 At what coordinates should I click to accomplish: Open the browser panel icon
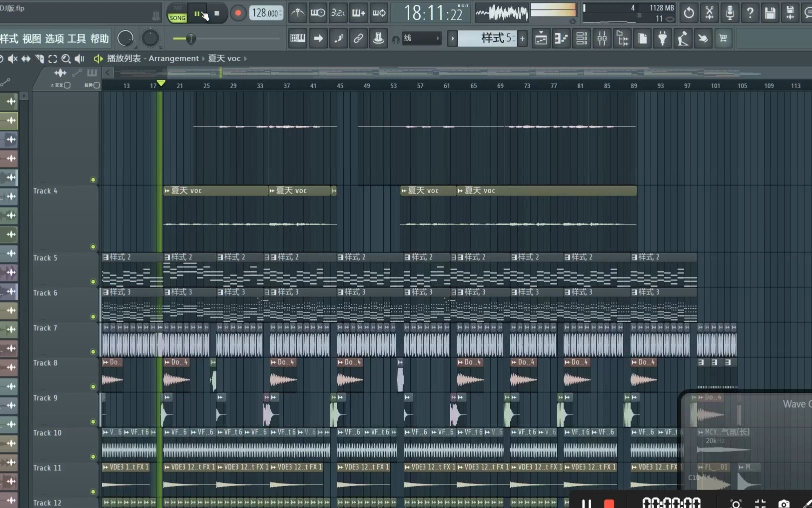click(x=622, y=38)
